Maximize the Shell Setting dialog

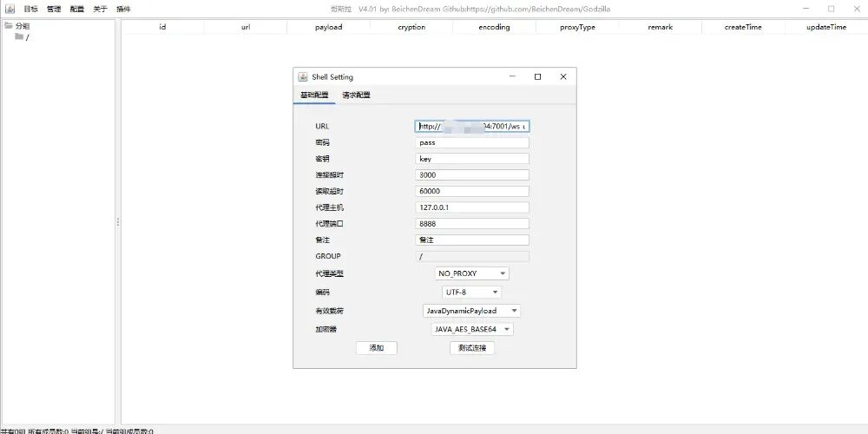pos(537,77)
